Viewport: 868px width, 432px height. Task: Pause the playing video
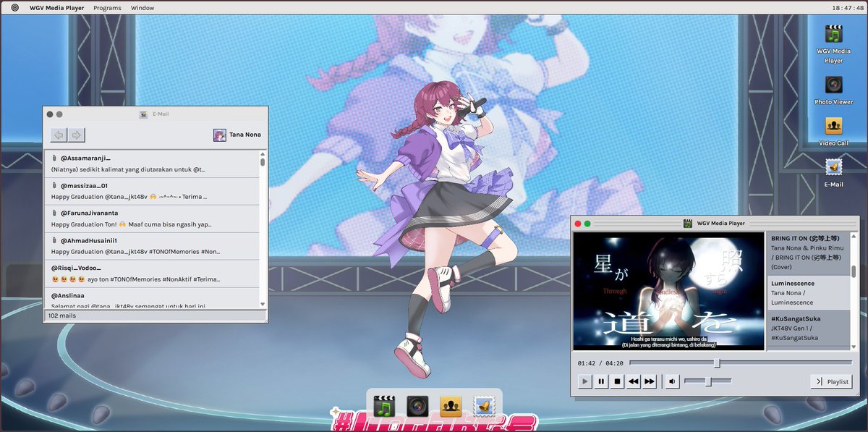pyautogui.click(x=601, y=381)
